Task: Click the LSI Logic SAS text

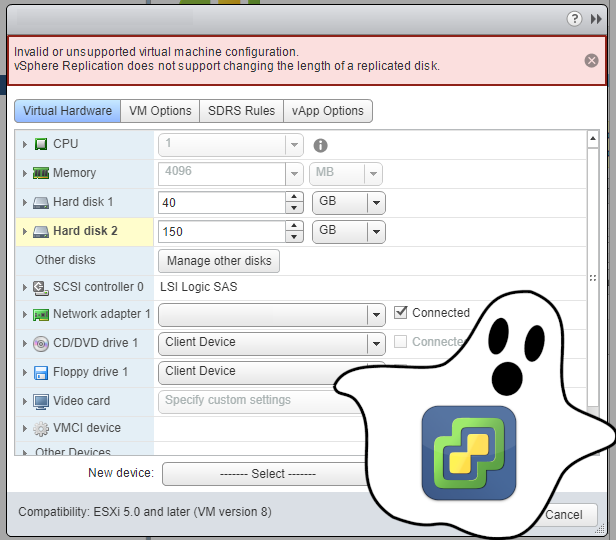Action: tap(199, 287)
